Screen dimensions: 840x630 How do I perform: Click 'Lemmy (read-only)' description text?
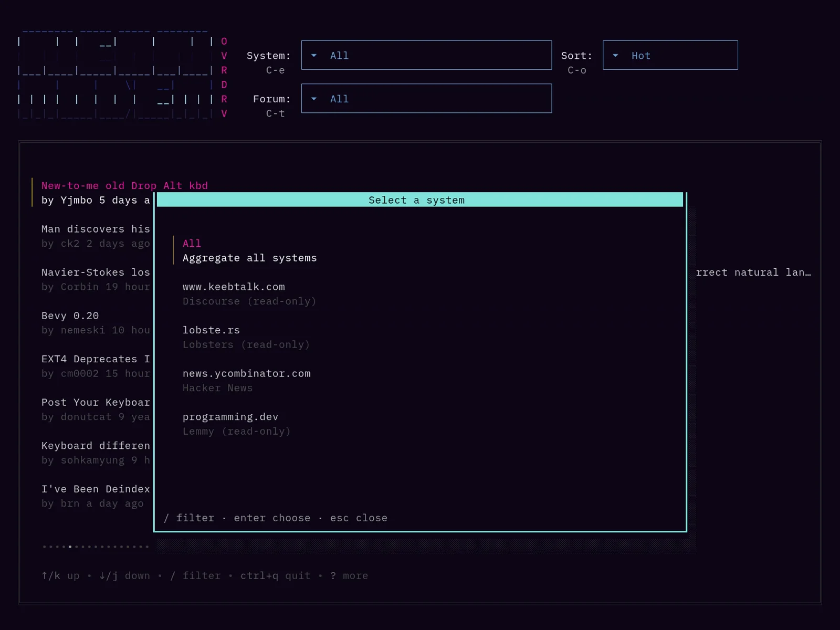pos(236,432)
